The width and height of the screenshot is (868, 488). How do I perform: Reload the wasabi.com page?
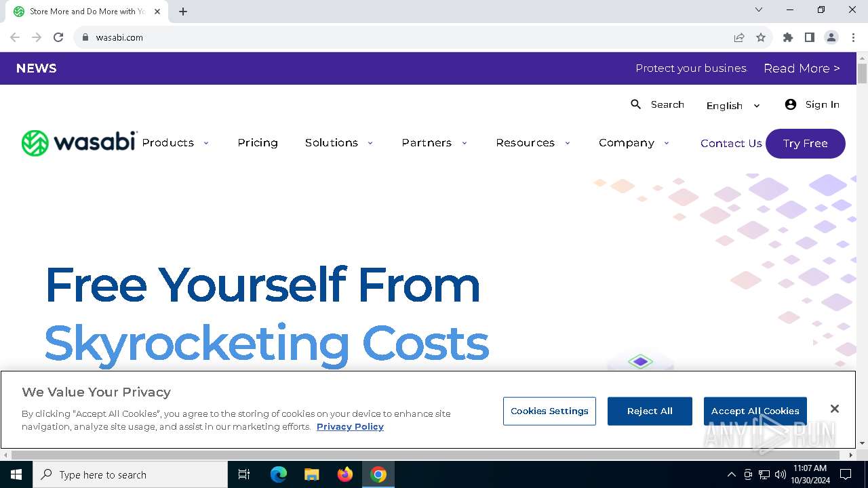point(58,37)
